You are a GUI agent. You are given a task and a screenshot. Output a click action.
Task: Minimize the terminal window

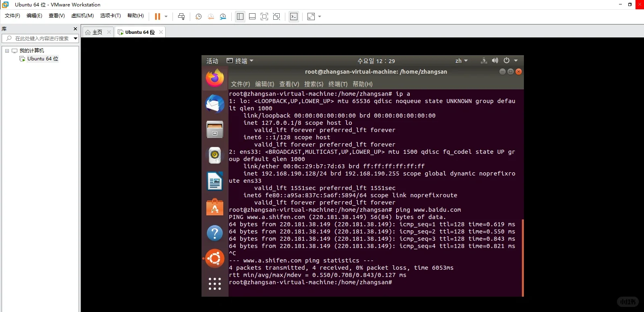pos(502,72)
